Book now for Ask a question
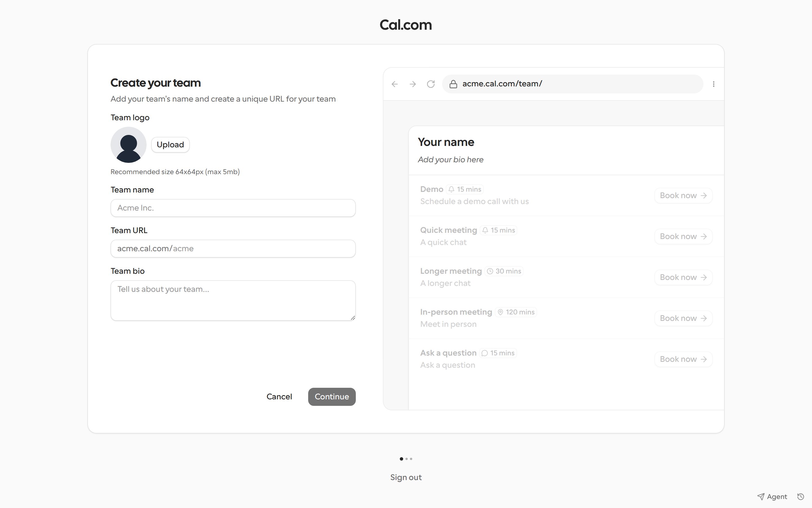Viewport: 812px width, 508px height. tap(683, 360)
